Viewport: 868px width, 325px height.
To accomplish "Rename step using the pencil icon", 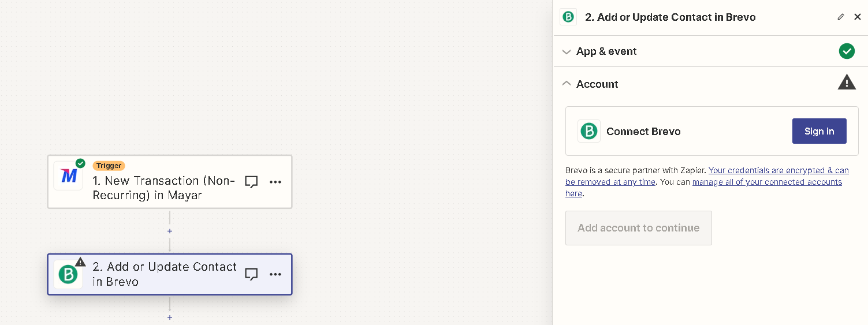I will click(x=841, y=17).
